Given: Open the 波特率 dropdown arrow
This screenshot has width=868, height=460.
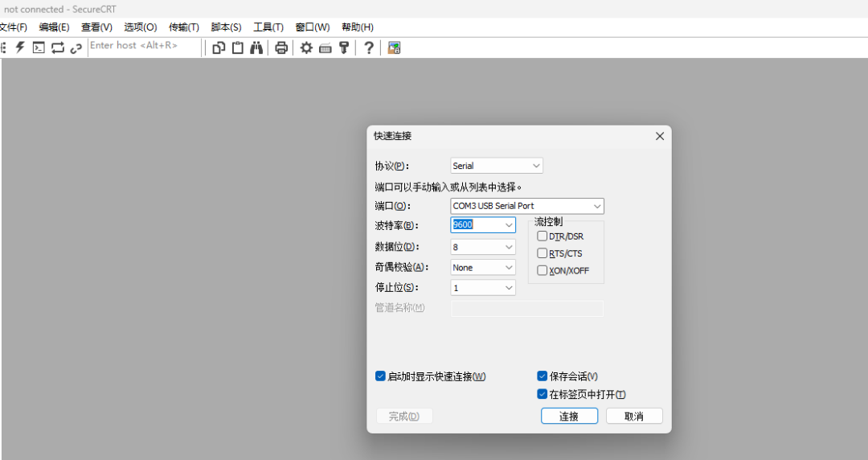Looking at the screenshot, I should pyautogui.click(x=509, y=225).
